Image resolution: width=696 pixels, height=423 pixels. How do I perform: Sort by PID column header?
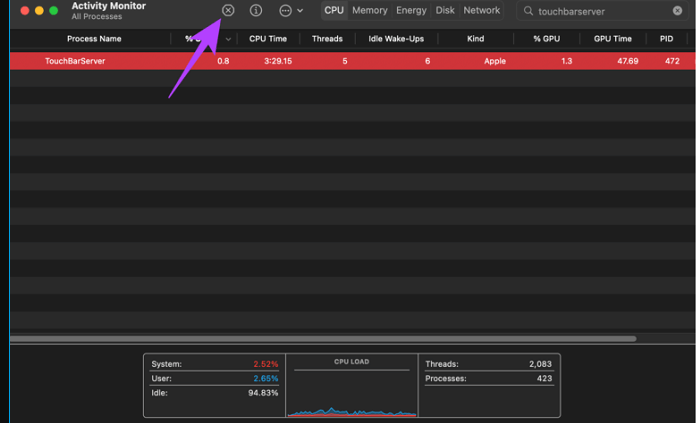pyautogui.click(x=666, y=39)
